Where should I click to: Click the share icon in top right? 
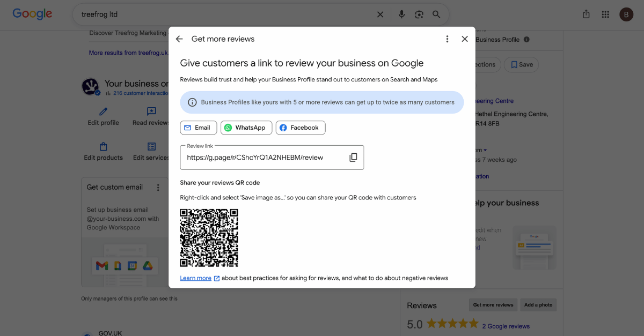coord(586,14)
